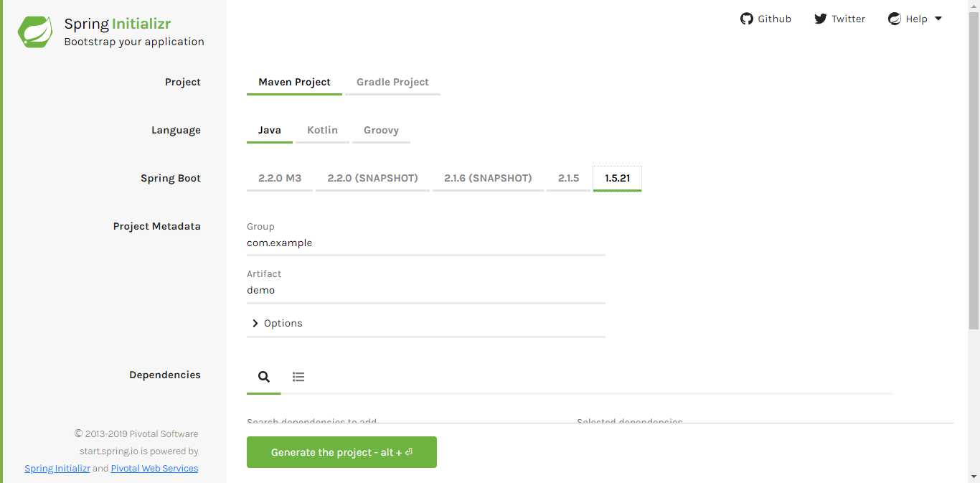Screen dimensions: 980x483
Task: Choose Groovy as the language
Action: pos(381,130)
